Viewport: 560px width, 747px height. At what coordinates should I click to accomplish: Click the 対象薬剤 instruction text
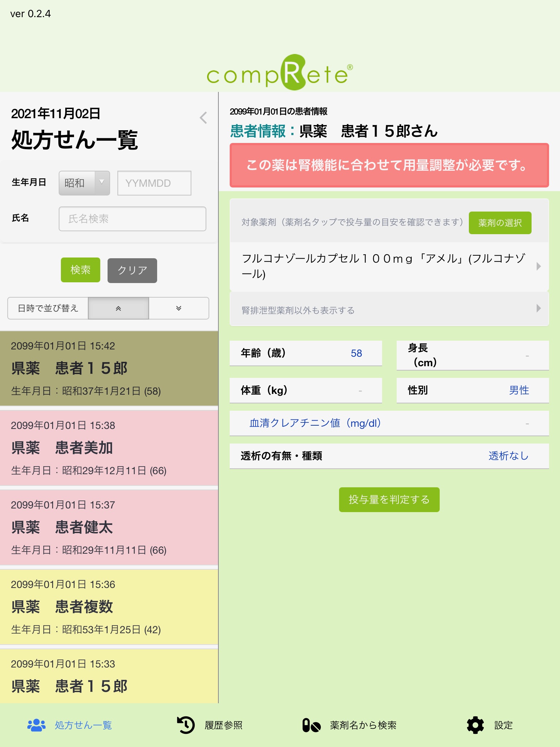[352, 222]
